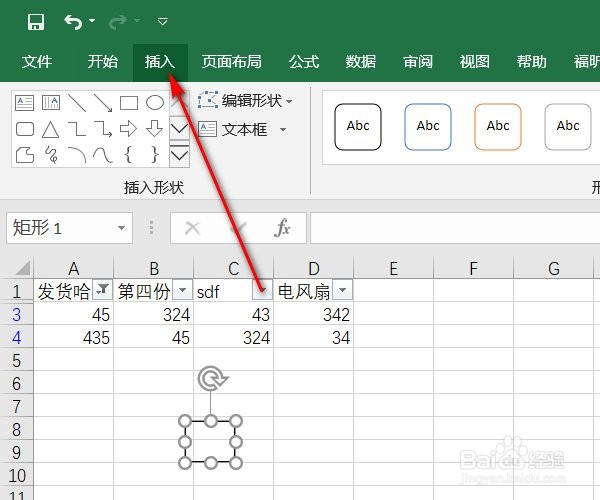Switch to the 数据 ribbon tab
The image size is (600, 500).
(361, 62)
